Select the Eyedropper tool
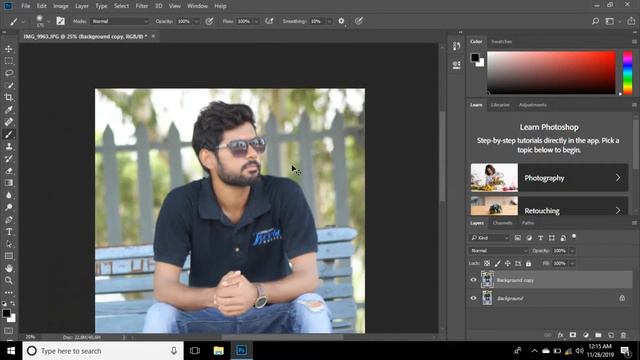The height and width of the screenshot is (360, 640). (9, 110)
